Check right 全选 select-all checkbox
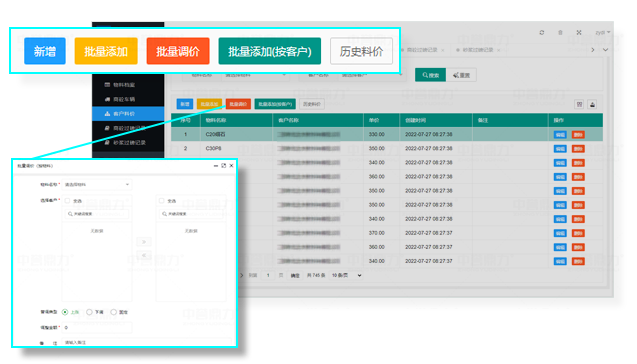This screenshot has width=637, height=364. pyautogui.click(x=162, y=201)
